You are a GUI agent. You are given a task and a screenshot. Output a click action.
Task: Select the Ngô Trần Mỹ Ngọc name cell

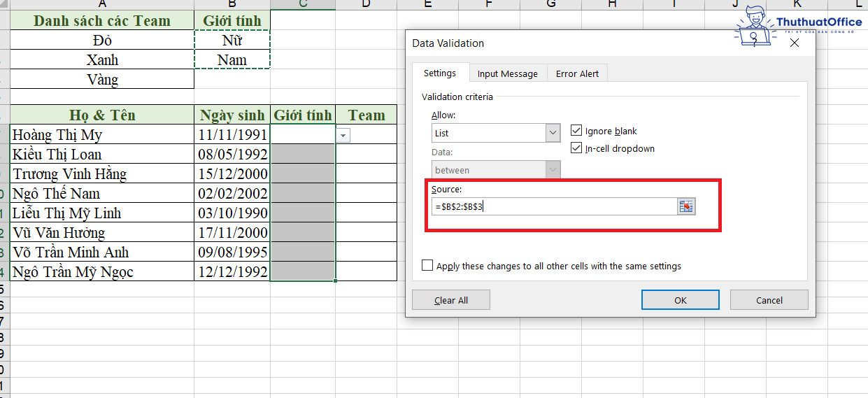[x=102, y=271]
